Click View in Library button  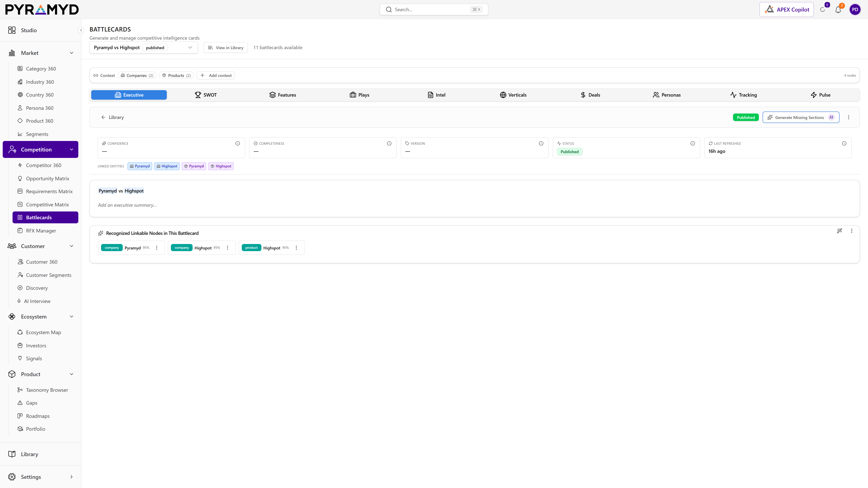[x=225, y=47]
